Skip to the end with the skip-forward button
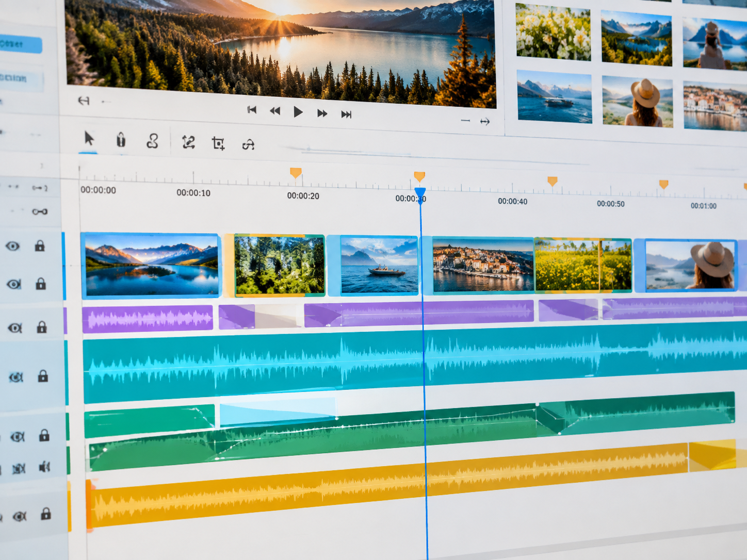 [x=346, y=114]
